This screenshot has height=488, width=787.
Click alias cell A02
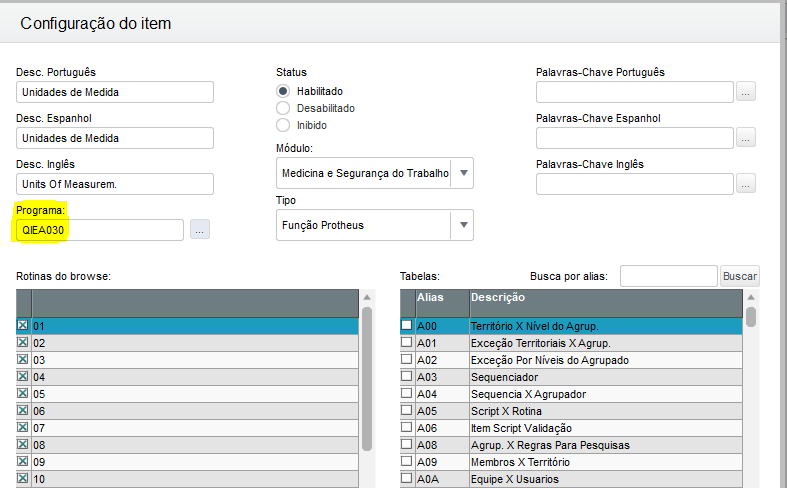[442, 360]
